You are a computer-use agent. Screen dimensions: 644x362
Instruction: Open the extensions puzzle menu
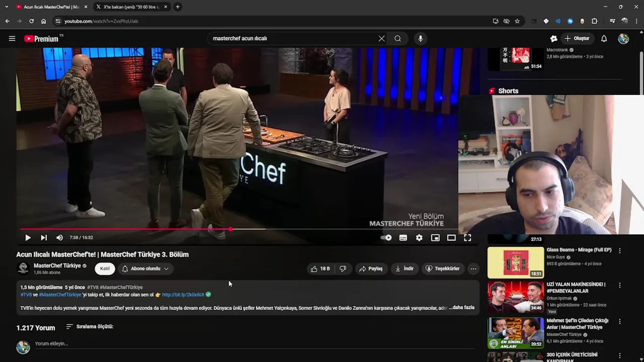click(x=594, y=21)
